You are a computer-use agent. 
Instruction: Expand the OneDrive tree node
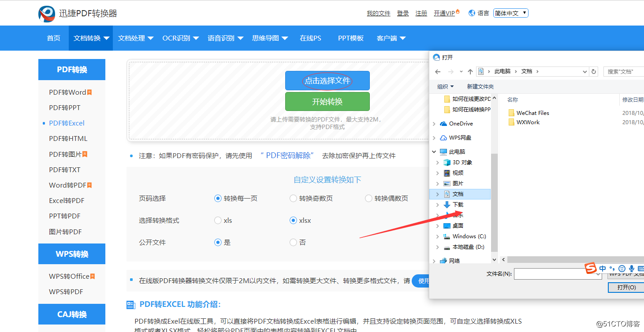434,124
